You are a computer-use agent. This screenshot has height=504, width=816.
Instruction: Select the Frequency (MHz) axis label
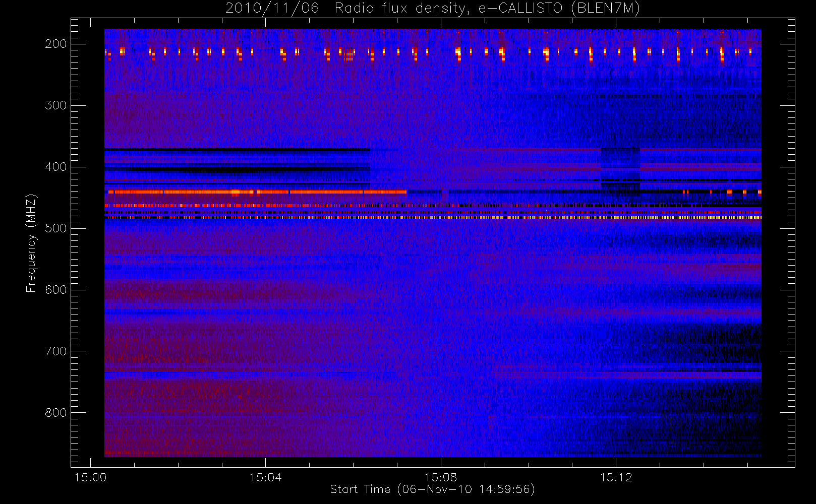coord(31,243)
